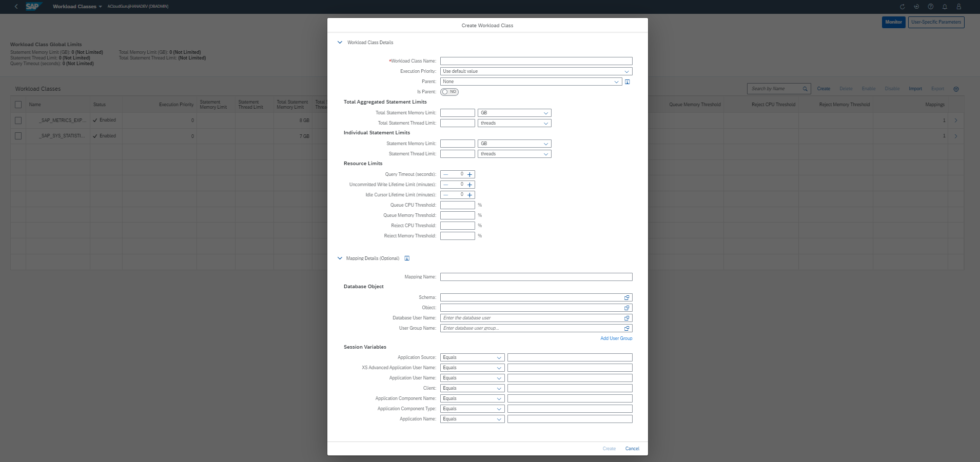This screenshot has height=462, width=980.
Task: Increase Query Timeout with plus button
Action: (x=469, y=174)
